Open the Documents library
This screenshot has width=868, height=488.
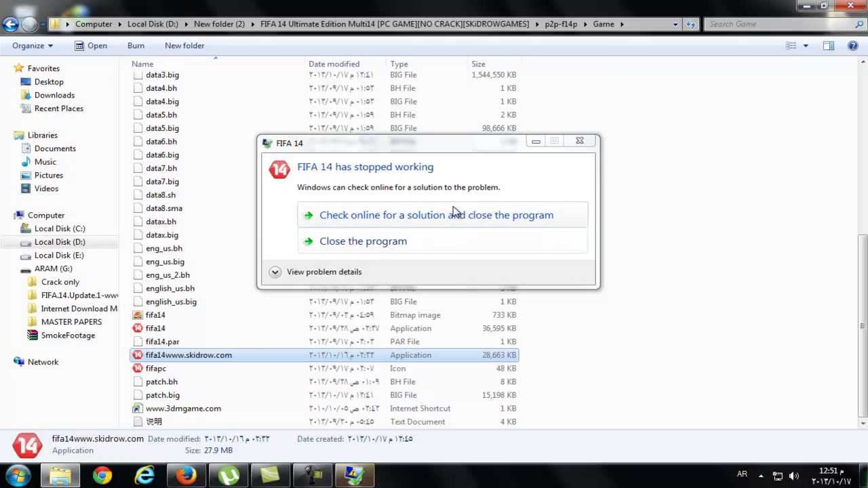(55, 148)
